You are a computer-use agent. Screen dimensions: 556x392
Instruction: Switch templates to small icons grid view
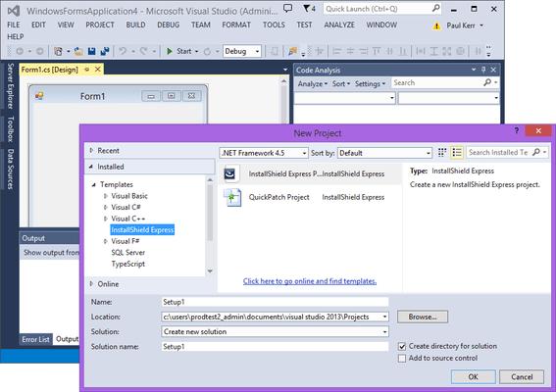click(x=442, y=153)
